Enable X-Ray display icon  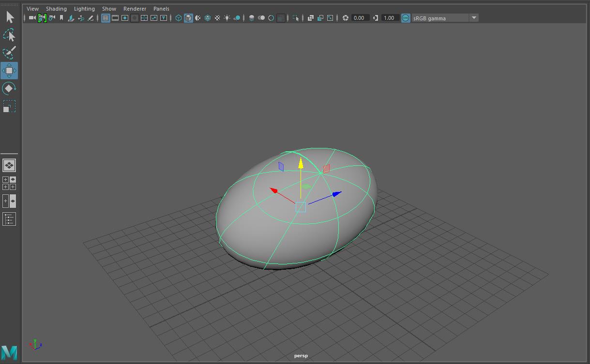[x=311, y=18]
